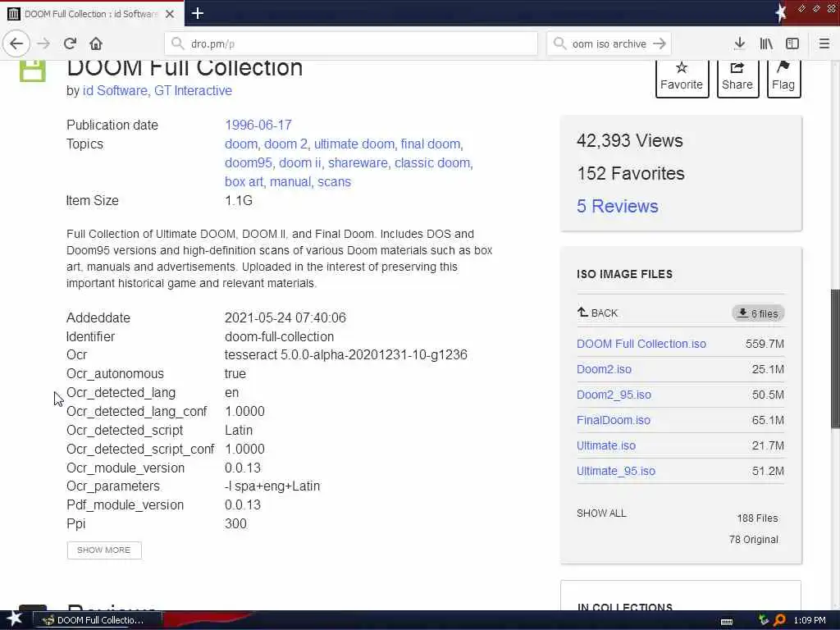The height and width of the screenshot is (630, 840).
Task: Download Ultimate_95.iso file
Action: 616,471
